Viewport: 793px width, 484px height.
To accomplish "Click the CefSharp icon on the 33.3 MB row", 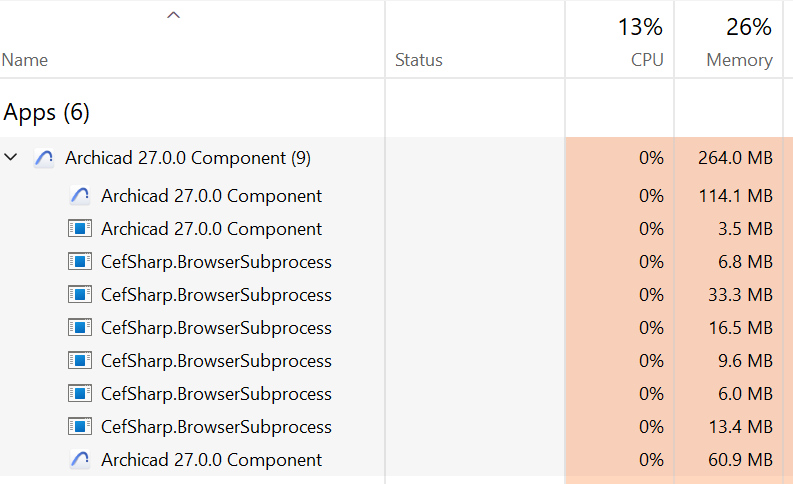I will coord(80,295).
